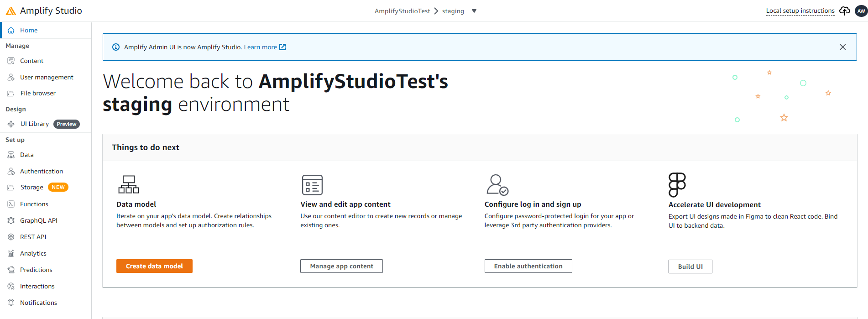
Task: Click the Interactions icon in sidebar
Action: click(x=11, y=286)
